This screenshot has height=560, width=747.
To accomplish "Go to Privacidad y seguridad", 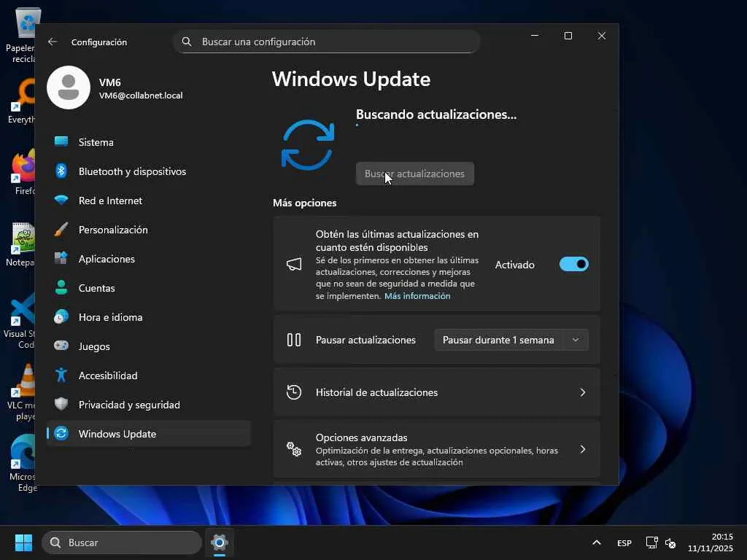I will coord(149,404).
